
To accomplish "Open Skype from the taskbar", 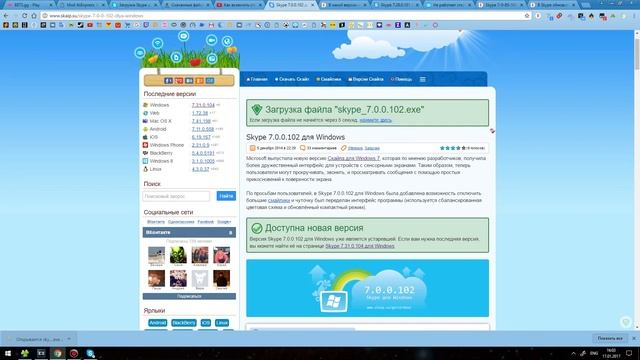I will click(90, 353).
